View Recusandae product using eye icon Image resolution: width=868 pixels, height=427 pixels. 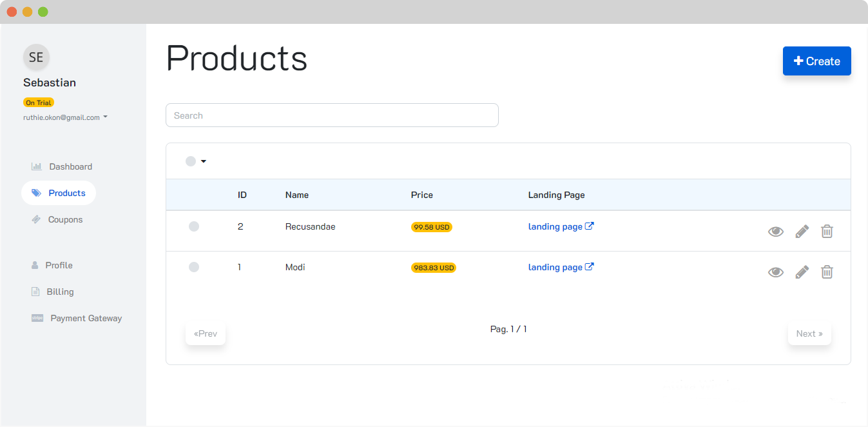776,232
